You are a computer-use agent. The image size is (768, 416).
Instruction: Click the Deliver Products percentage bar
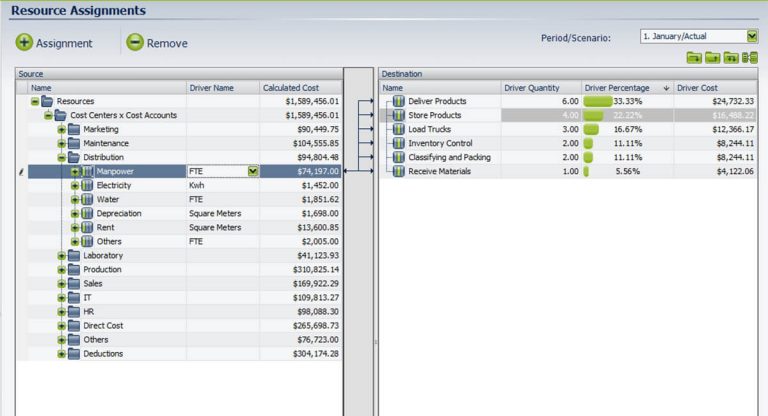click(x=597, y=101)
